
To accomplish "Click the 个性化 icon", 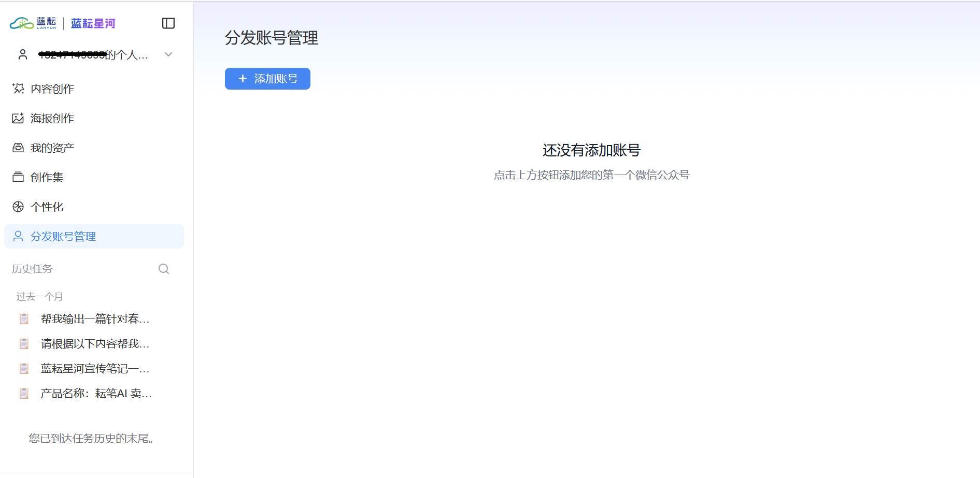I will click(x=18, y=207).
